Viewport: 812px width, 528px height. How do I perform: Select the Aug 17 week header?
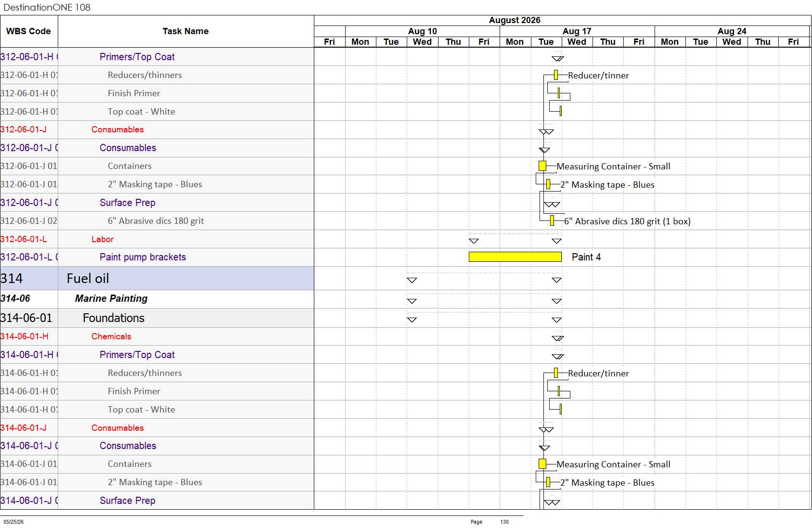coord(577,31)
